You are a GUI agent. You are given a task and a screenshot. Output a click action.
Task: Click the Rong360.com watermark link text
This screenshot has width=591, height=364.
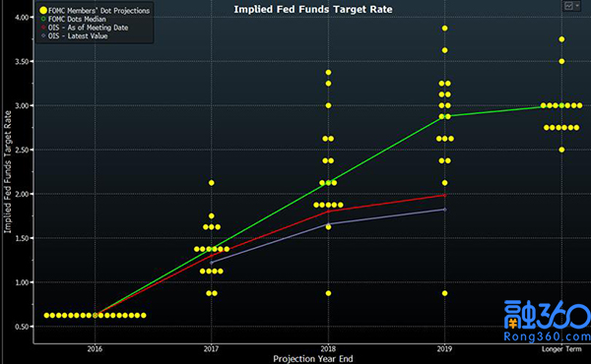[x=548, y=335]
